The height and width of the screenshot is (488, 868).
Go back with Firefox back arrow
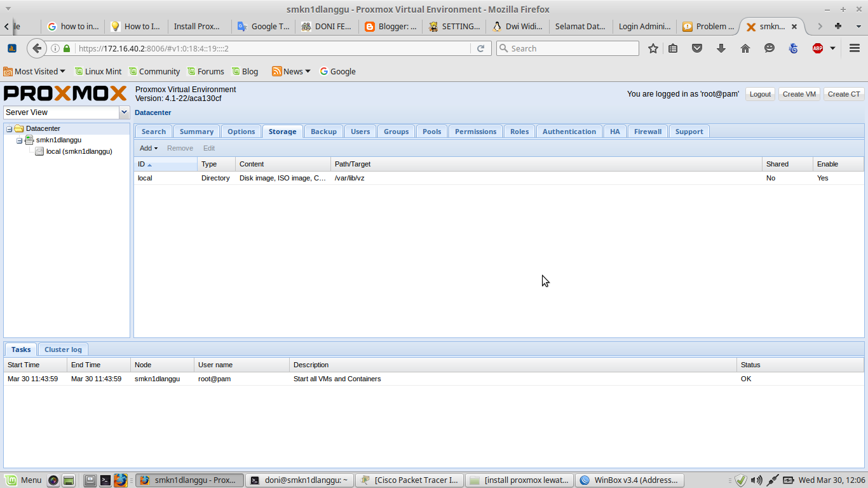click(37, 48)
